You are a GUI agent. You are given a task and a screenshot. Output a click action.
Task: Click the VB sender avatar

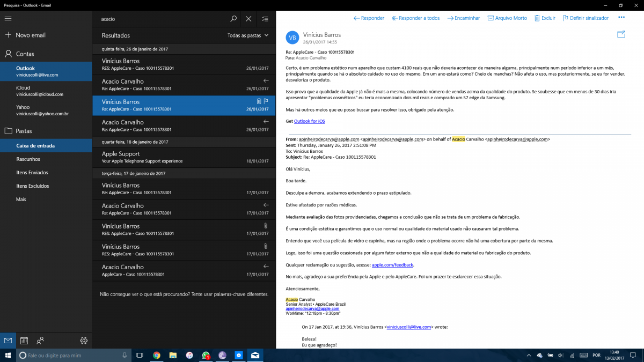point(292,38)
